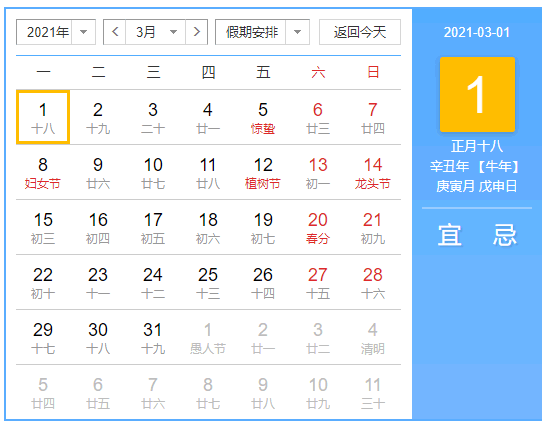
Task: Choose March 20 春分 date
Action: (318, 227)
